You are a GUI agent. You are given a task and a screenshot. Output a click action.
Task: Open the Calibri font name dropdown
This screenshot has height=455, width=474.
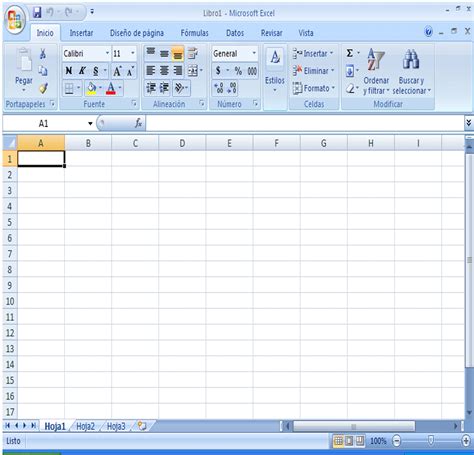click(107, 53)
